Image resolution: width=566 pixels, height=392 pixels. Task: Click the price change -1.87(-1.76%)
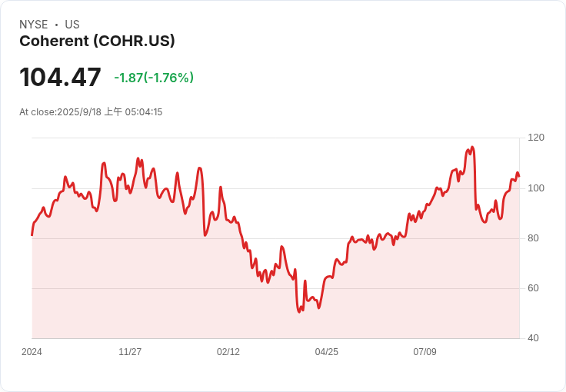click(154, 78)
